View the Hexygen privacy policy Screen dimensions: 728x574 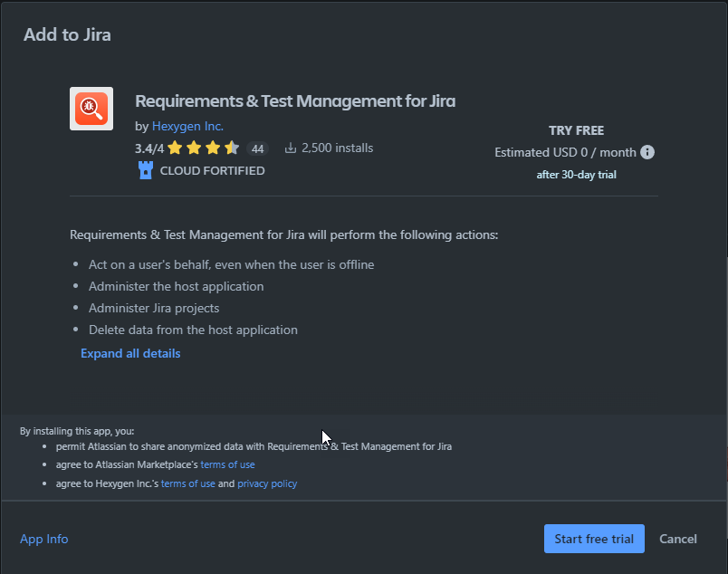click(x=267, y=483)
